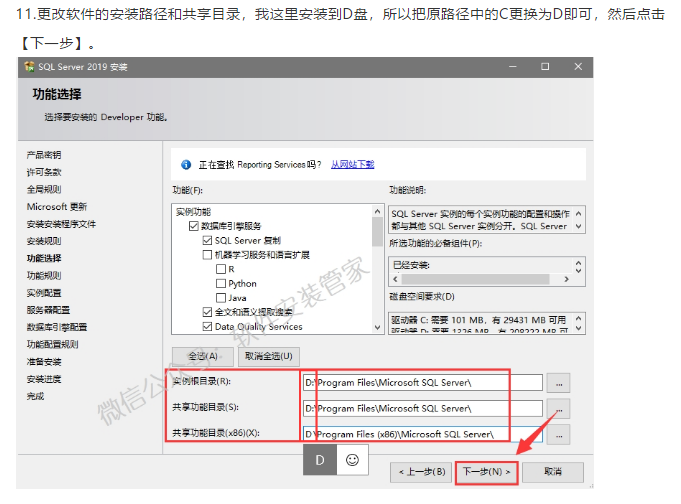
Task: Click the feature description box up arrow
Action: coord(579,213)
